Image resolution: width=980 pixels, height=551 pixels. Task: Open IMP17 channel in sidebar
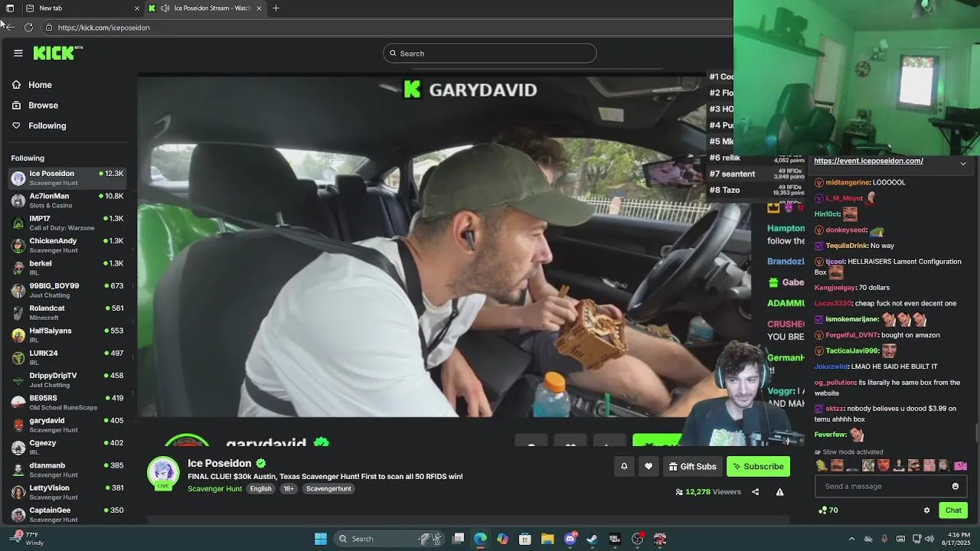coord(67,223)
